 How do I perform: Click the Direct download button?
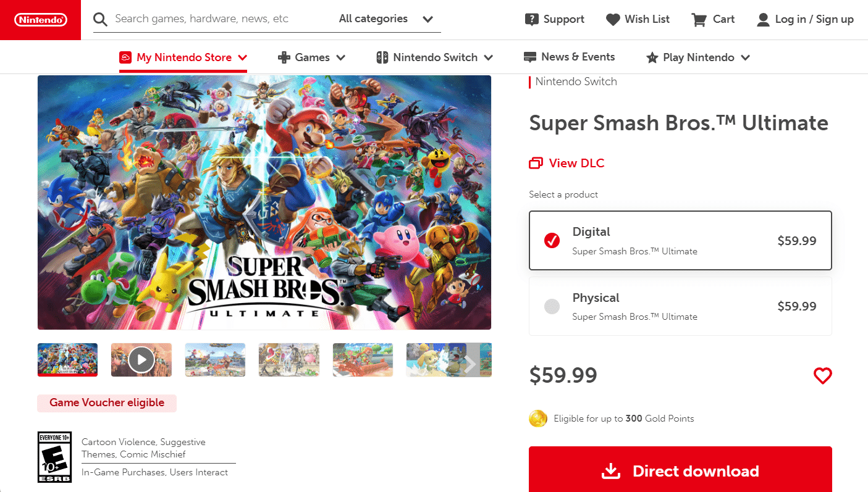[x=680, y=470]
